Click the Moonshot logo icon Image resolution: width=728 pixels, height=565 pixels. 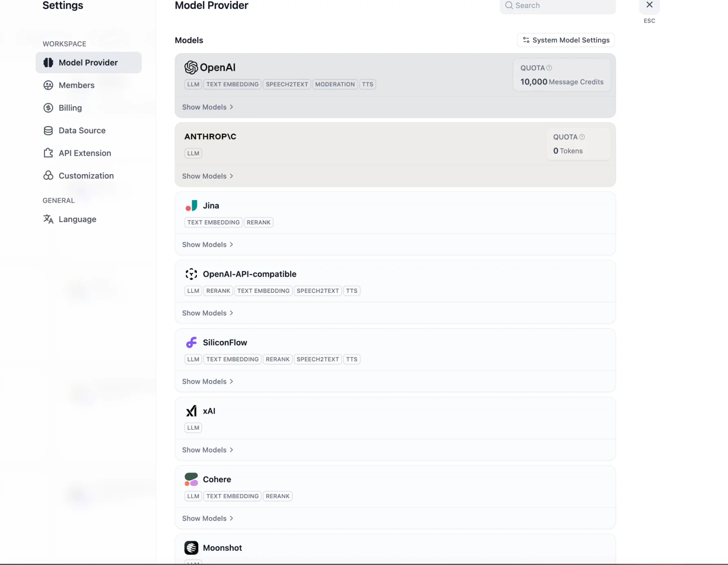point(191,548)
